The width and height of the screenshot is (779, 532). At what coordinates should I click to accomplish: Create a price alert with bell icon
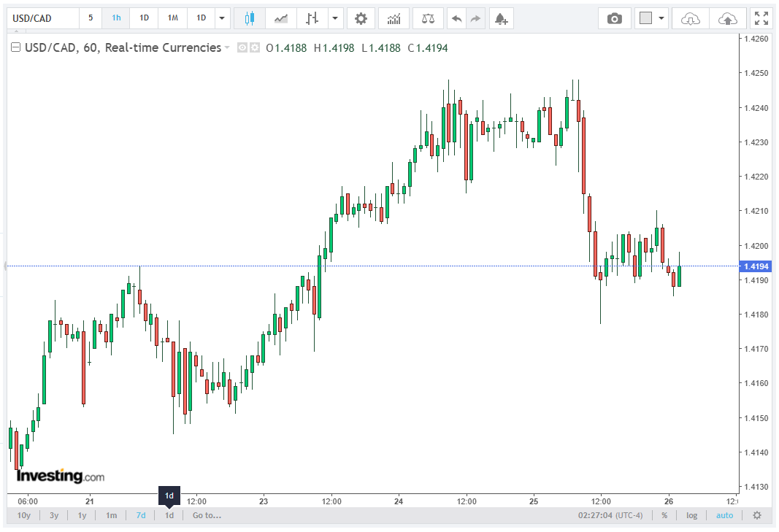[x=502, y=18]
